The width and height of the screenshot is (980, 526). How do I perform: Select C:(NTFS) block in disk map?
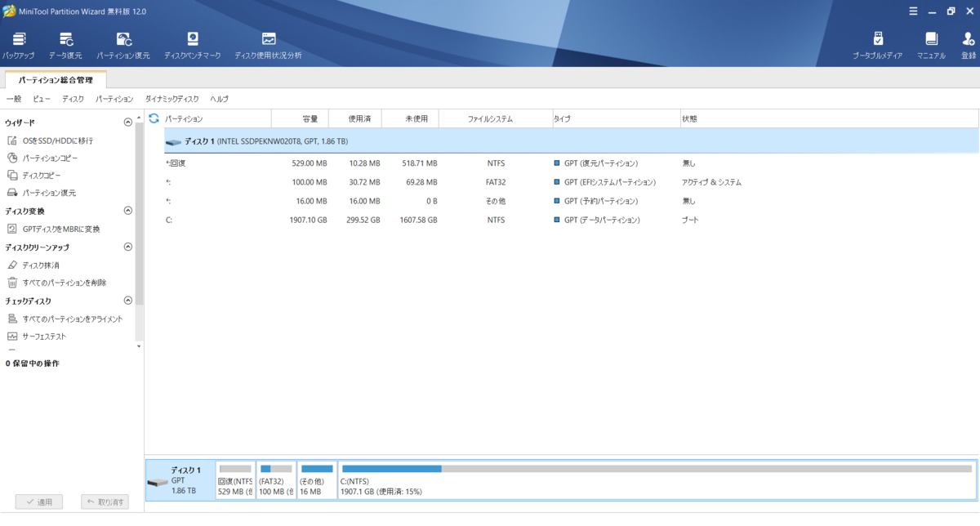coord(657,479)
